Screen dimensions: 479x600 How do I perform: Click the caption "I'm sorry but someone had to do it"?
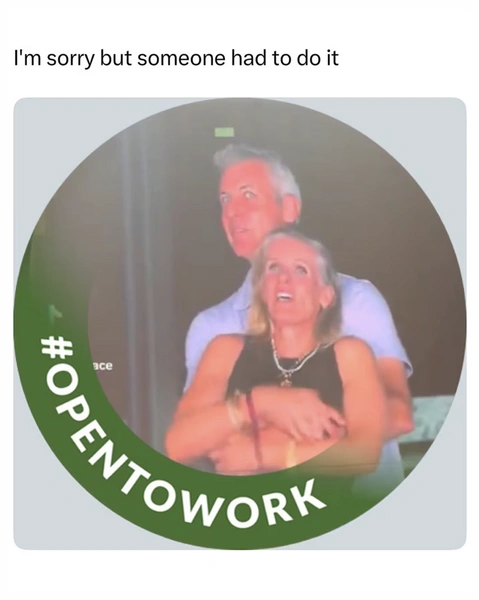176,59
